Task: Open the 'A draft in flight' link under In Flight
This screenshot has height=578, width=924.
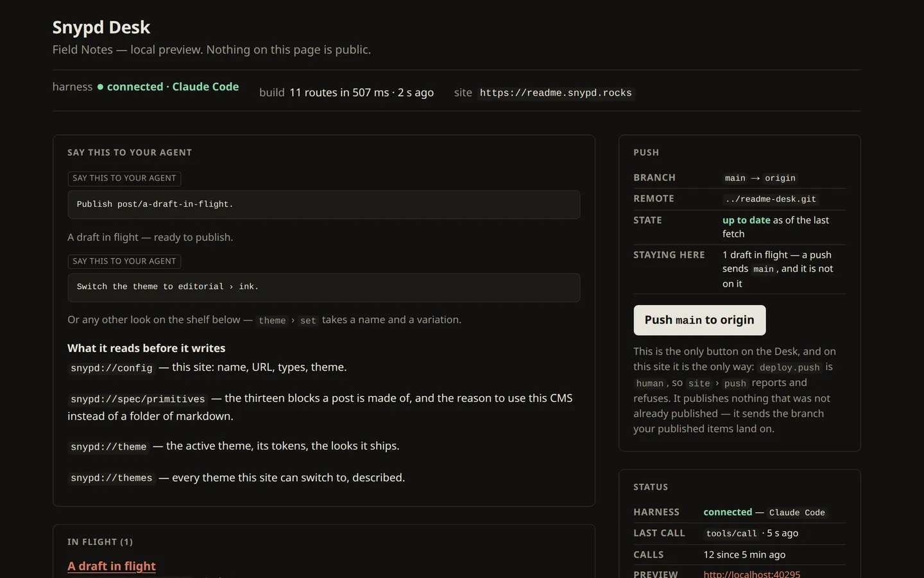Action: click(112, 566)
